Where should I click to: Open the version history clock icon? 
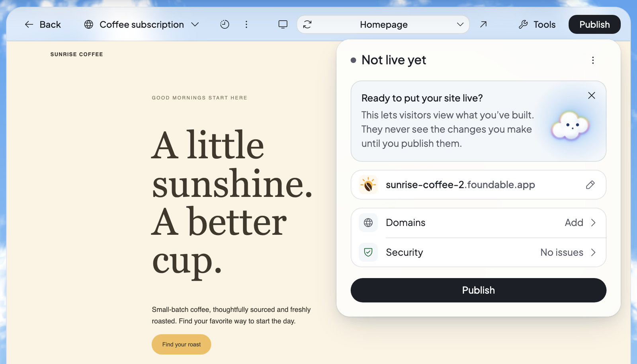(225, 25)
